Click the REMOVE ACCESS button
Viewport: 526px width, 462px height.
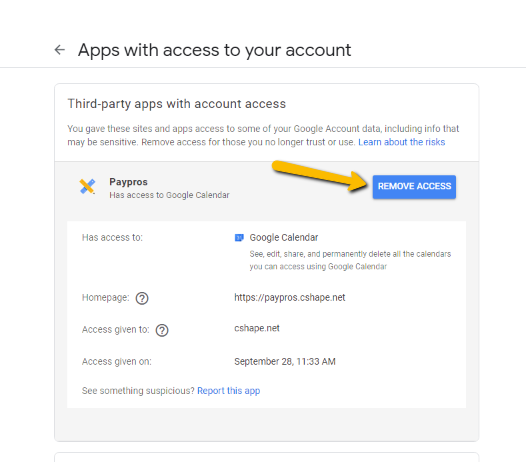[x=414, y=187]
